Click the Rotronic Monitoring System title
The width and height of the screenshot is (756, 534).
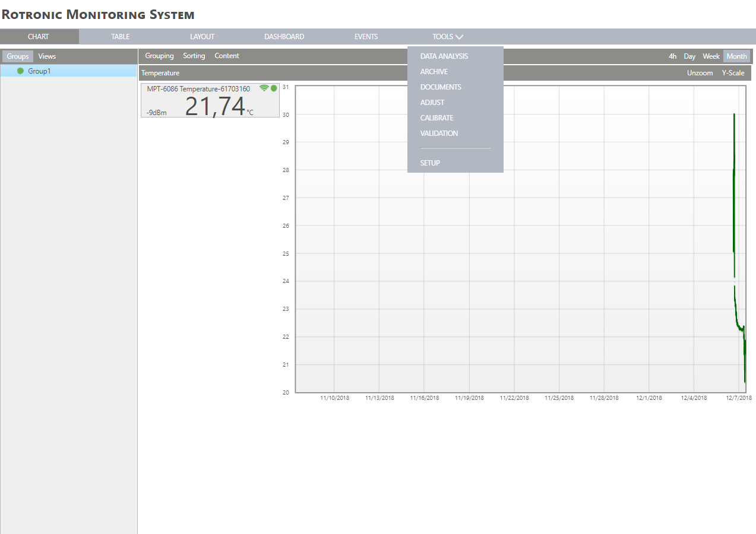(x=98, y=14)
